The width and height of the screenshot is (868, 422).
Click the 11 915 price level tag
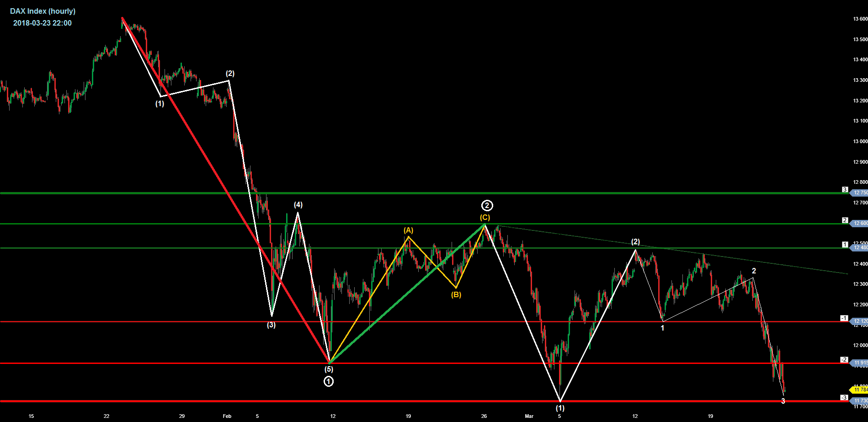(860, 363)
